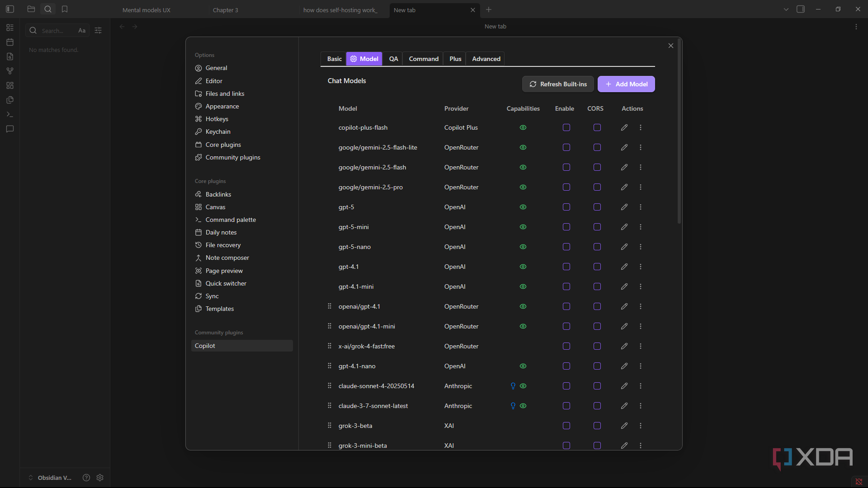Enable the copilot-plus-flash model checkbox
868x488 pixels.
coord(566,127)
